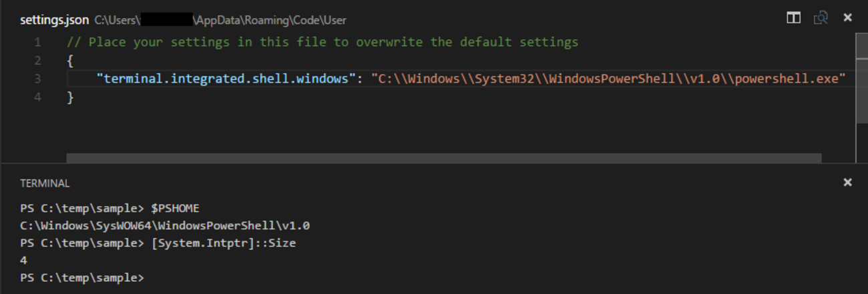Open the show opened editors icon
Screen dimensions: 868x294
[x=821, y=18]
